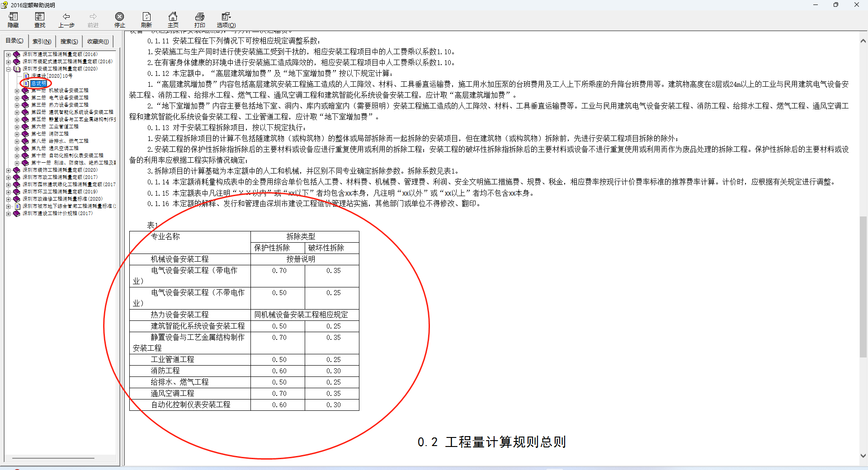Click the 前进 (Forward) arrow icon

point(93,17)
